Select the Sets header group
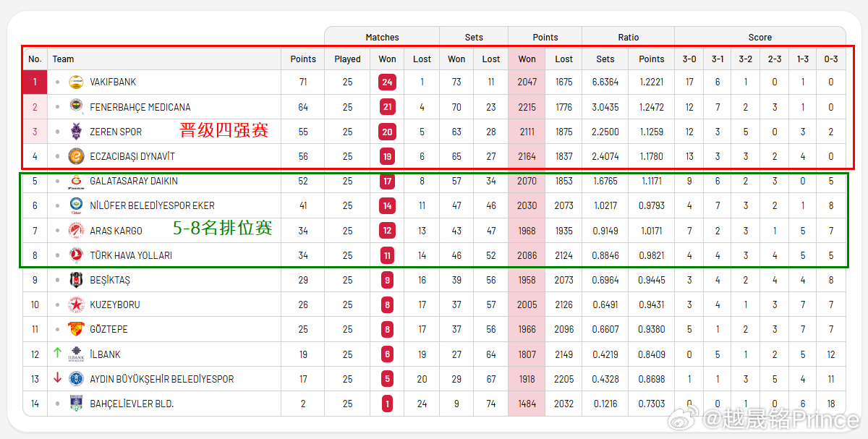Screen dimensions: 868x439 pos(474,38)
